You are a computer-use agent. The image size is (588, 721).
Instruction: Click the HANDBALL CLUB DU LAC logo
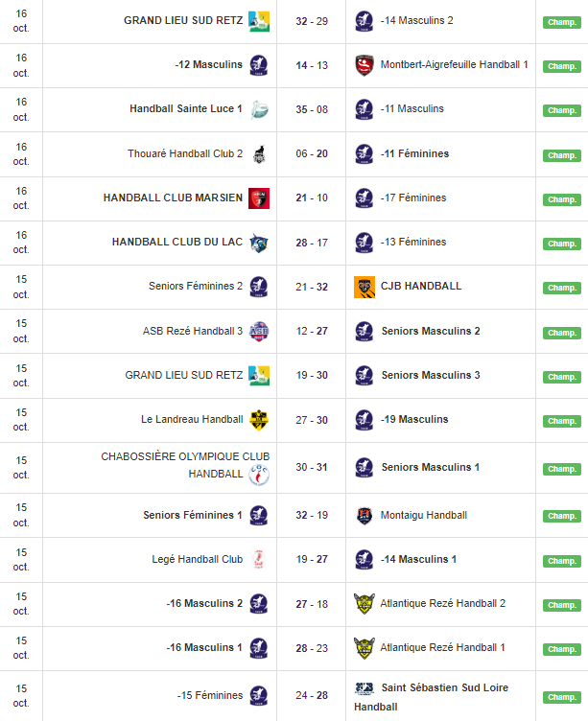[x=259, y=243]
